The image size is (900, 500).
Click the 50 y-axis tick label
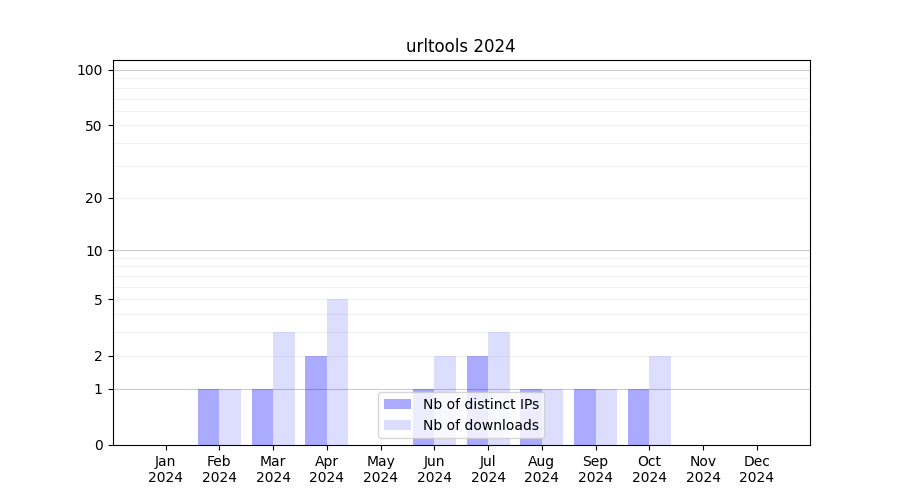(x=93, y=126)
